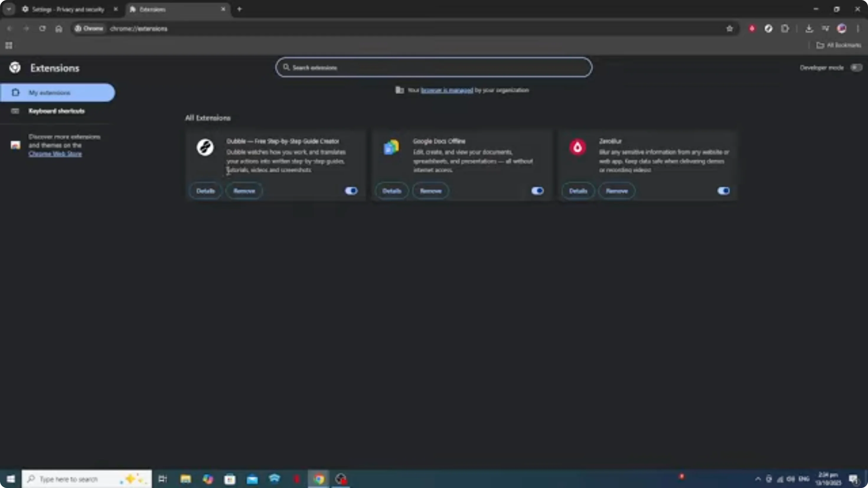Click the Extensions logo beside the page title
Screen dimensions: 868x488
(x=14, y=67)
